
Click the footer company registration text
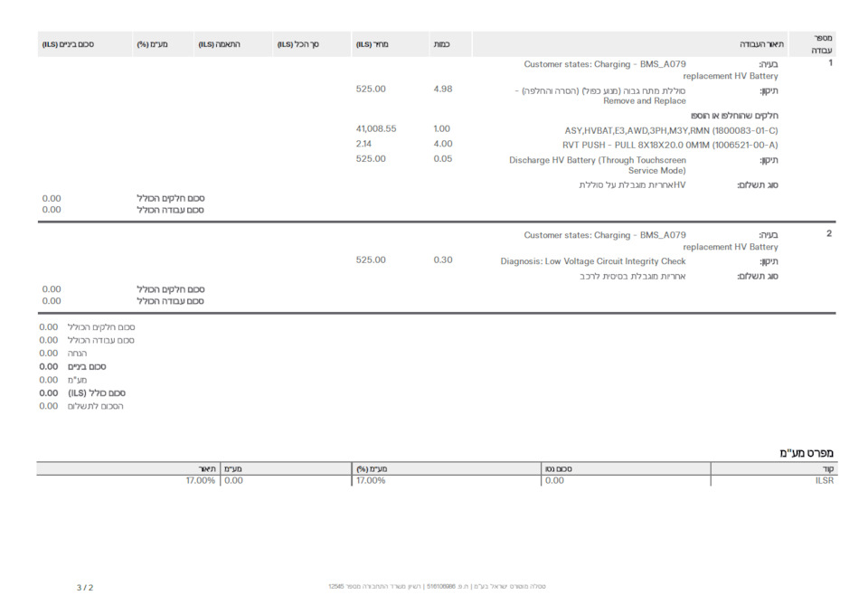tap(437, 587)
